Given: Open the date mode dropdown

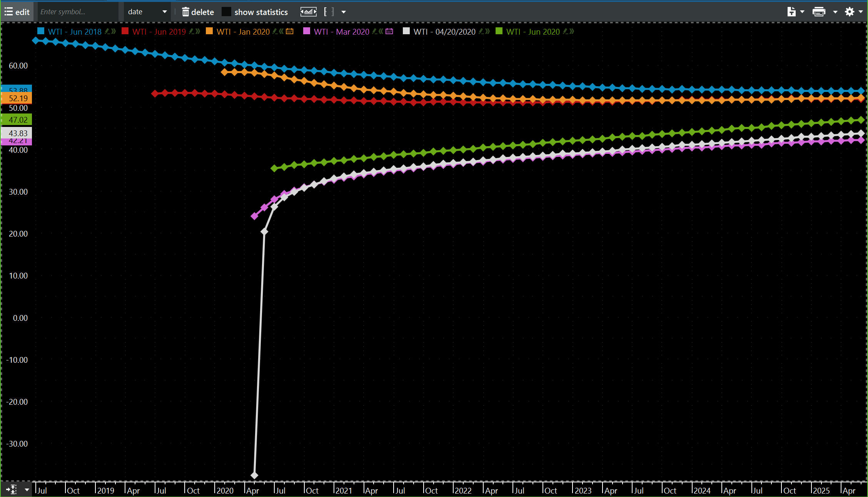Looking at the screenshot, I should click(147, 12).
